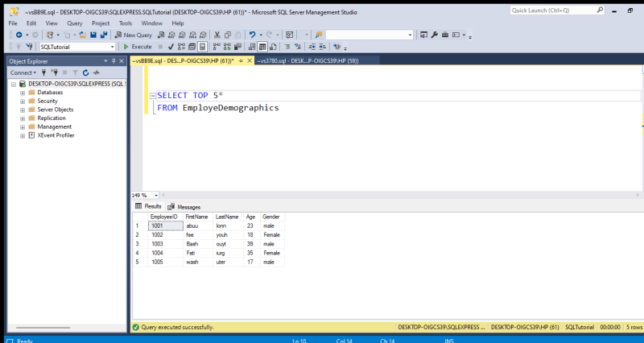The image size is (644, 343).
Task: Expand the XEvent Profiler node
Action: (23, 136)
